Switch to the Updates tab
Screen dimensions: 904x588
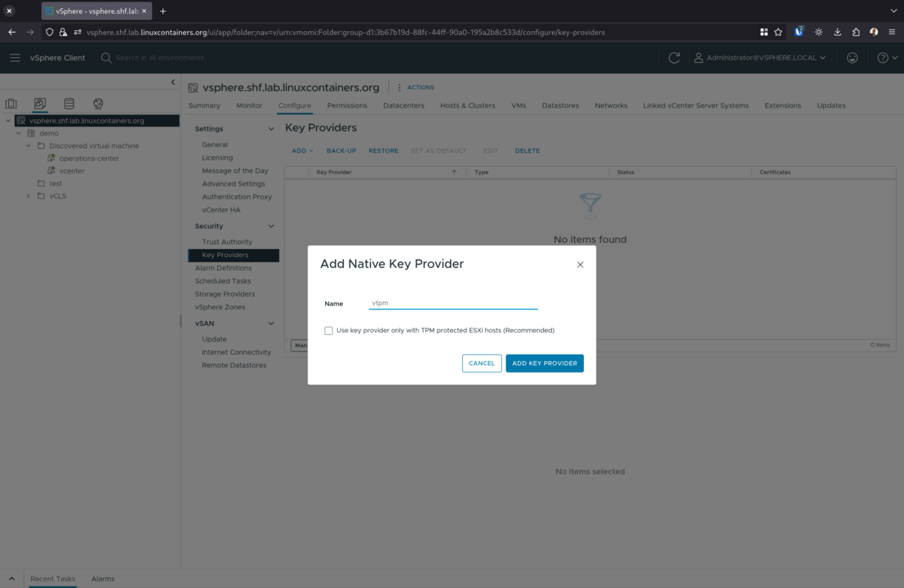[x=831, y=105]
